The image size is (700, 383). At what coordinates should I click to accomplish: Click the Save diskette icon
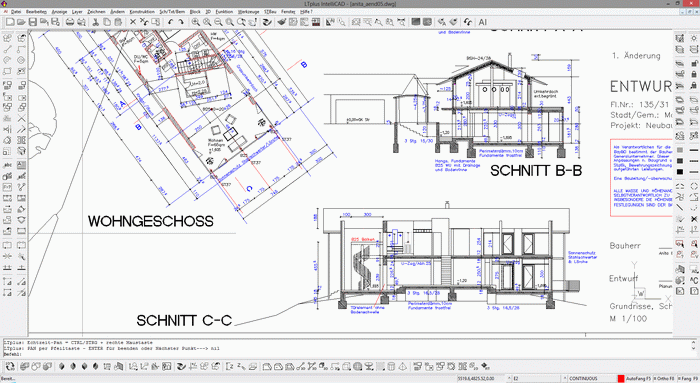[x=33, y=22]
